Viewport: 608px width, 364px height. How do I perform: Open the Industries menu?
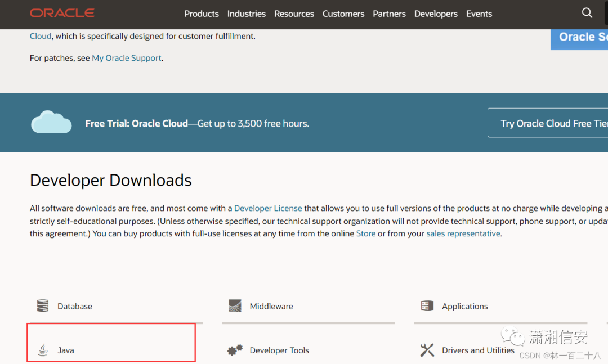[x=246, y=14]
